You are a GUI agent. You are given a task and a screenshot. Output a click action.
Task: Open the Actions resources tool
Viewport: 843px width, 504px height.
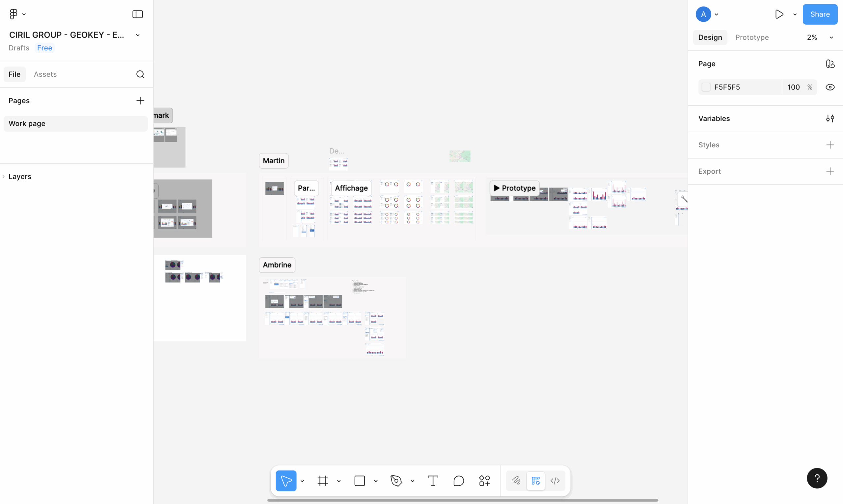(484, 481)
